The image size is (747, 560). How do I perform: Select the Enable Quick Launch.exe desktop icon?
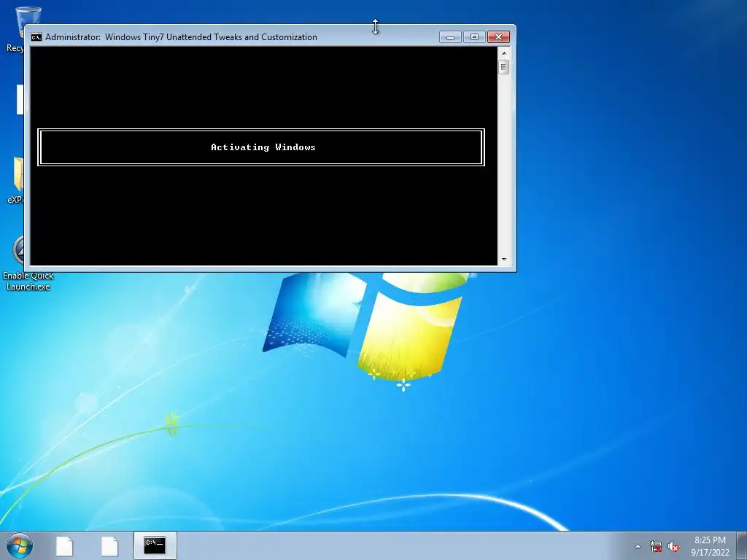(x=28, y=263)
